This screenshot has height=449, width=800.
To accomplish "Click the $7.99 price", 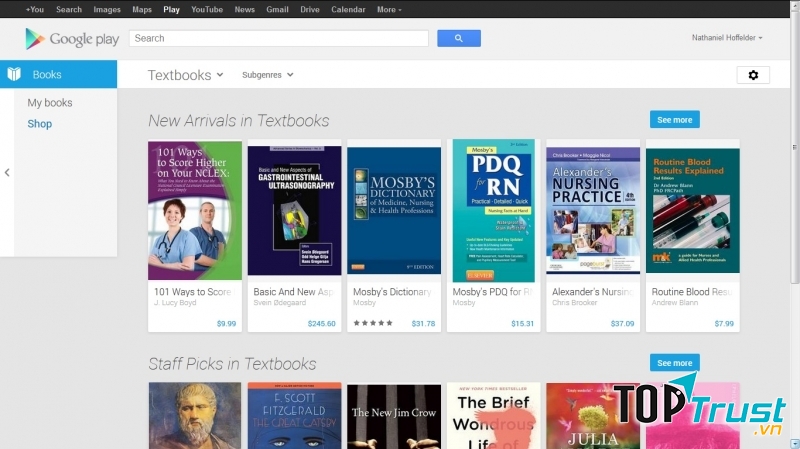I will coord(724,323).
